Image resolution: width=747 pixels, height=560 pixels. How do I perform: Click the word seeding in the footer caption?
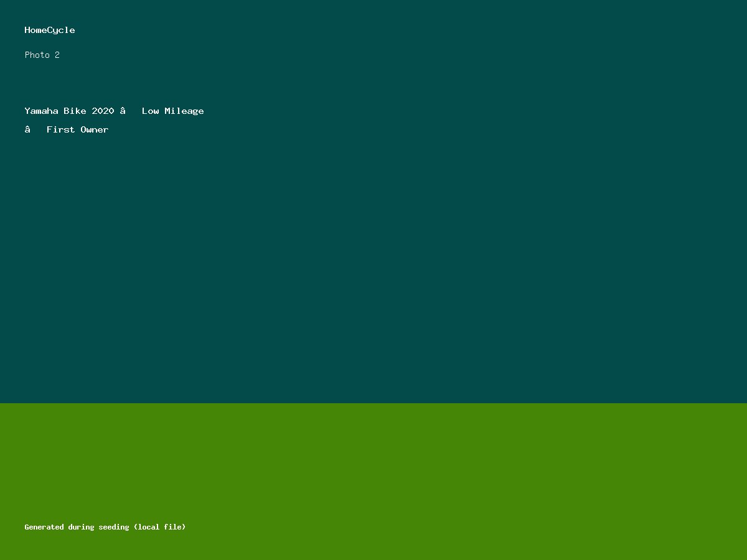113,527
